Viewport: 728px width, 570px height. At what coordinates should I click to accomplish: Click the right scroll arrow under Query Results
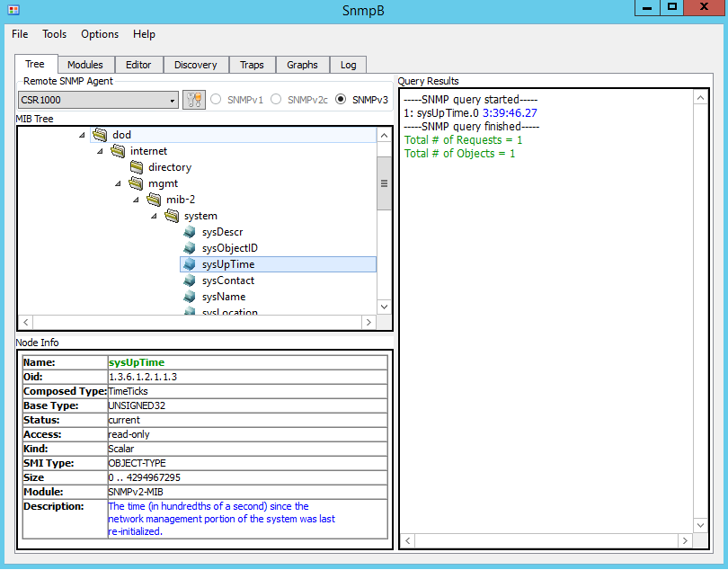point(686,540)
